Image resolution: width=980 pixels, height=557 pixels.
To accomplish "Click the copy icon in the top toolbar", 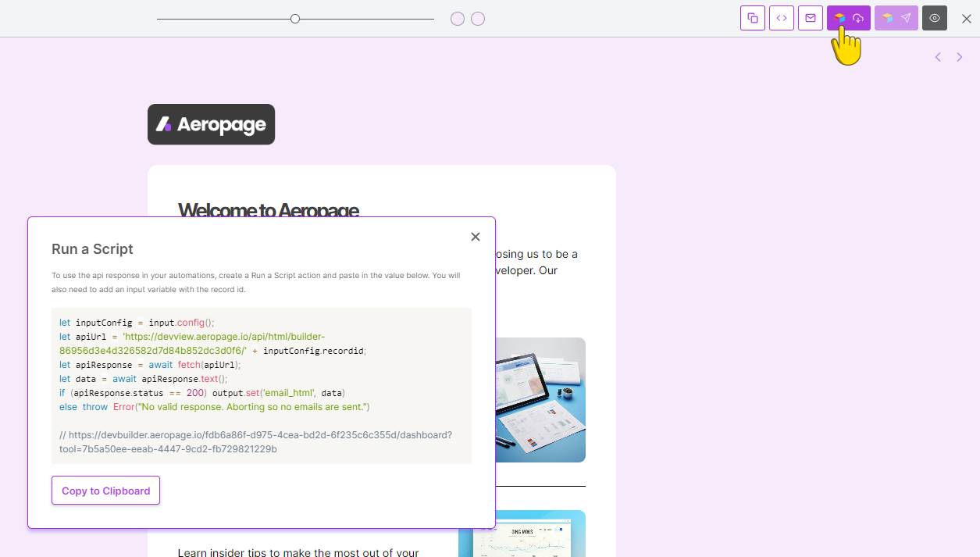I will tap(753, 18).
